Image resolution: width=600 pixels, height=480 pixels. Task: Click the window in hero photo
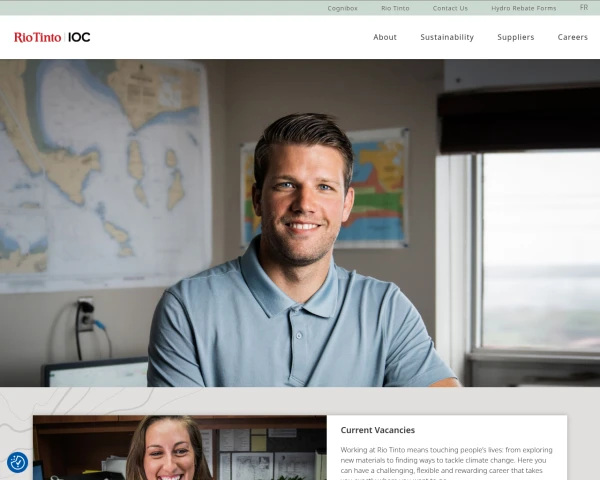pos(536,251)
